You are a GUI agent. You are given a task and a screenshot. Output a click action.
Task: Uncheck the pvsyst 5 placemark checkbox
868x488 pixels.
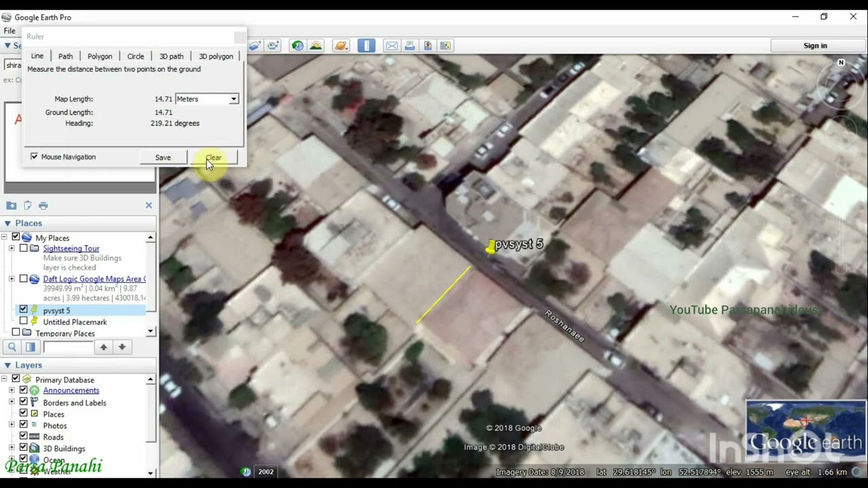click(23, 310)
